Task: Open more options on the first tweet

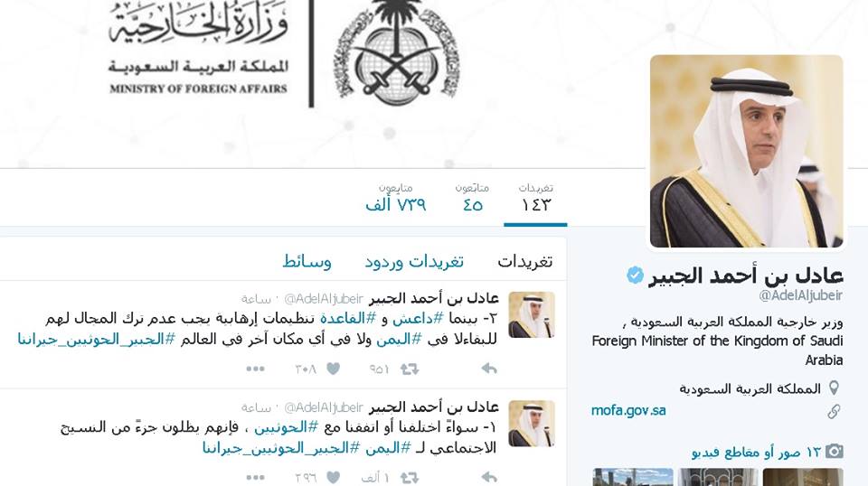Action: point(255,369)
